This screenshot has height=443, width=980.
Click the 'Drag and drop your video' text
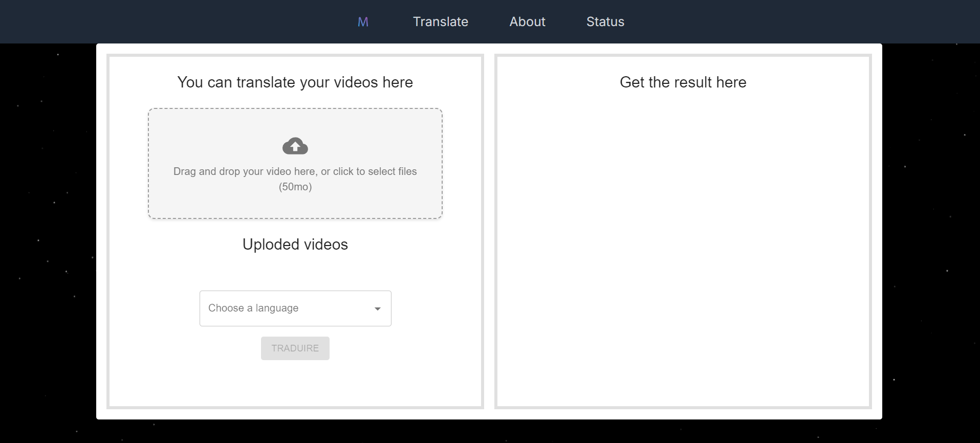295,171
